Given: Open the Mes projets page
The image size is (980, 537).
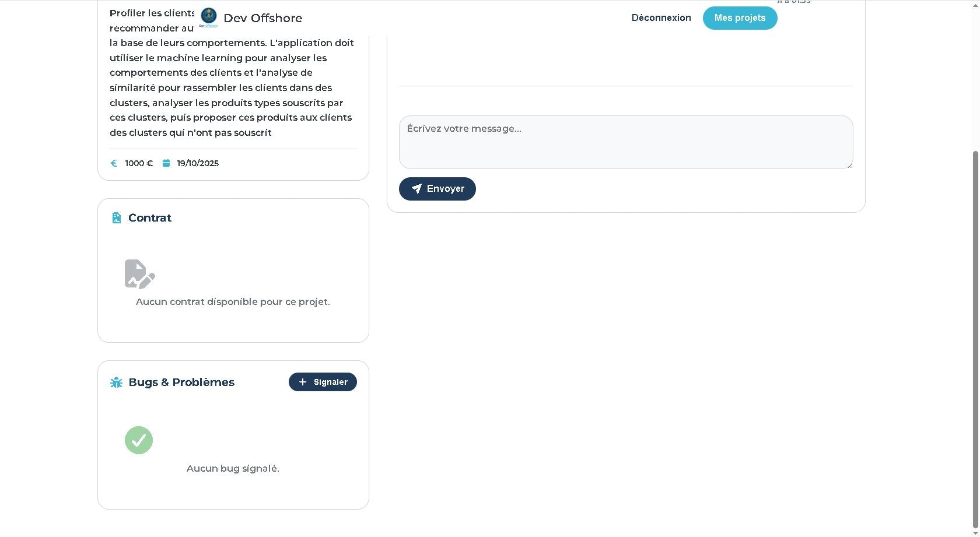Looking at the screenshot, I should [x=740, y=17].
